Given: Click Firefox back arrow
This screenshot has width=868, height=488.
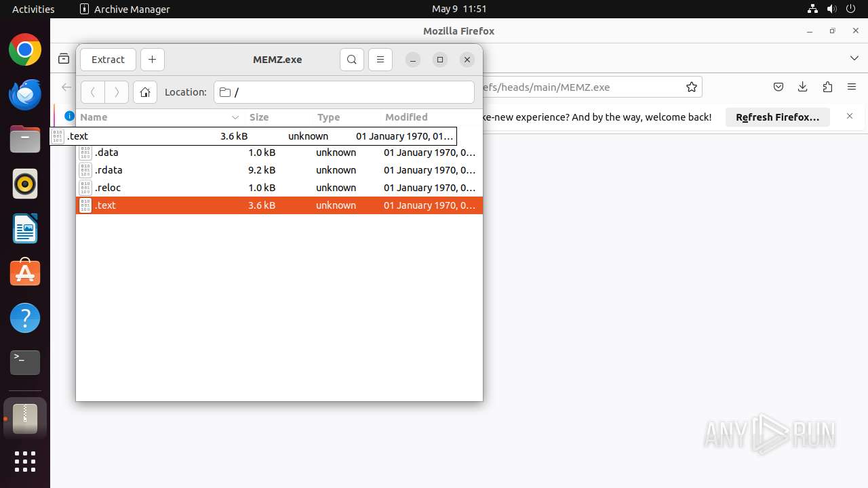Looking at the screenshot, I should [x=66, y=87].
